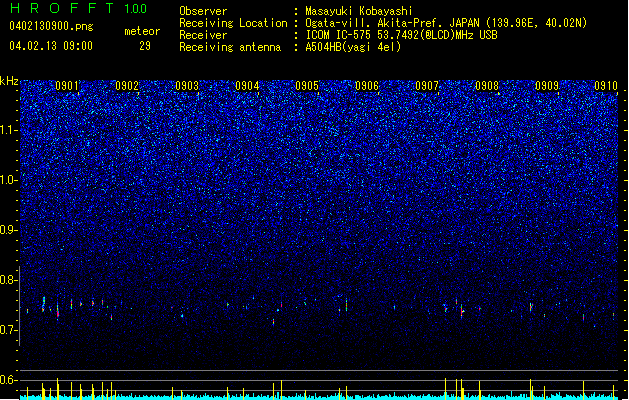This screenshot has width=629, height=400.
Task: Click the A504HB(yagi 4el) antenna text
Action: [353, 47]
